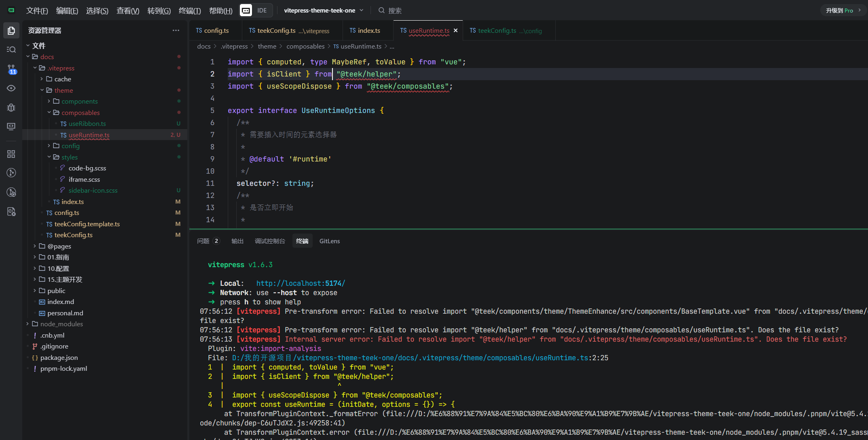Open the 终端(T) menu

pyautogui.click(x=189, y=11)
